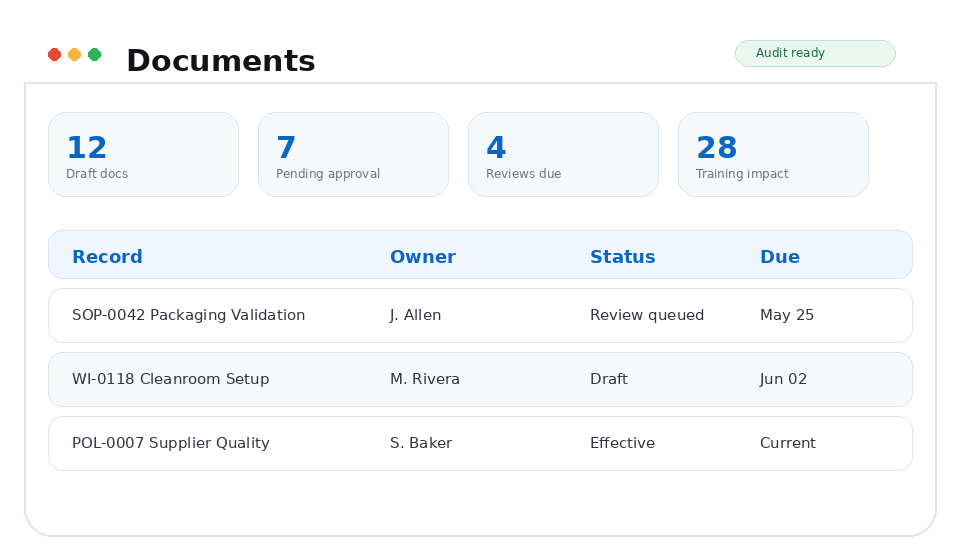Click the Jun 02 due date
Image resolution: width=960 pixels, height=560 pixels.
coord(783,379)
